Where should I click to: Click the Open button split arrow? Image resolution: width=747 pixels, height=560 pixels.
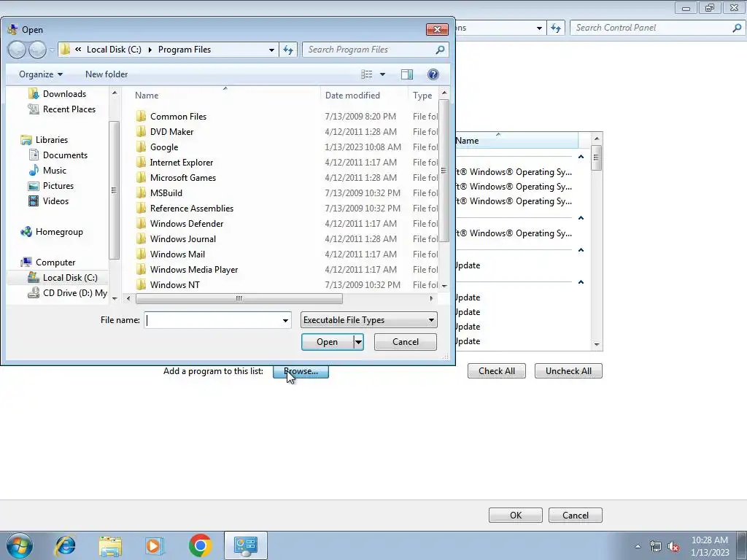click(x=358, y=342)
